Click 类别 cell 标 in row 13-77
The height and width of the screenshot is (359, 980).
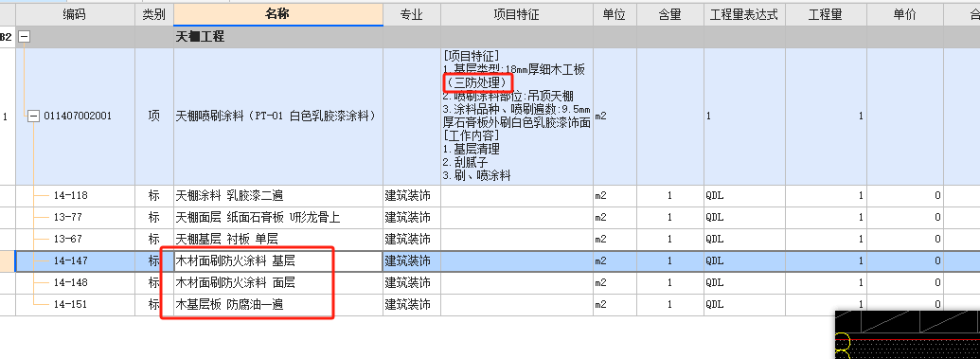tap(154, 218)
